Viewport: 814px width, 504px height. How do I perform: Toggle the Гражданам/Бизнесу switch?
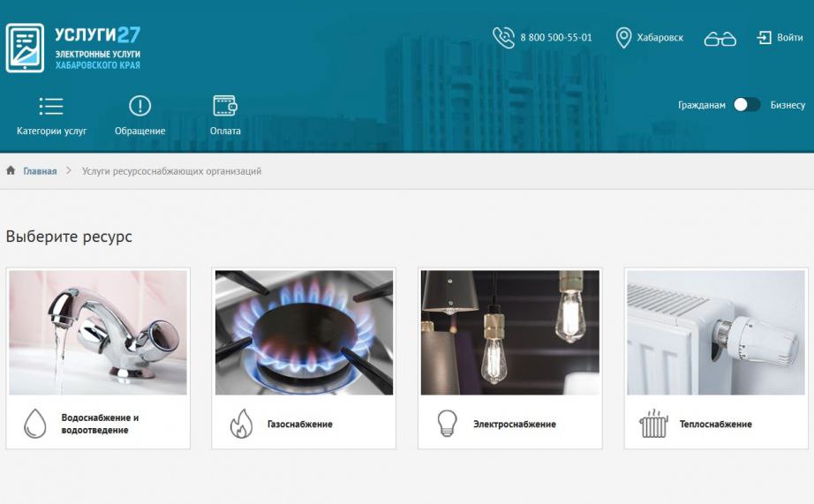pyautogui.click(x=747, y=105)
